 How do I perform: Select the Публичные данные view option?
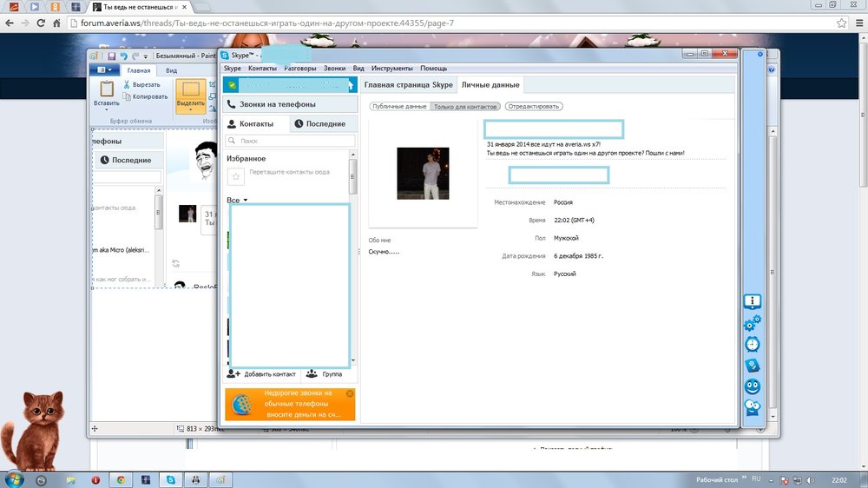pyautogui.click(x=399, y=106)
